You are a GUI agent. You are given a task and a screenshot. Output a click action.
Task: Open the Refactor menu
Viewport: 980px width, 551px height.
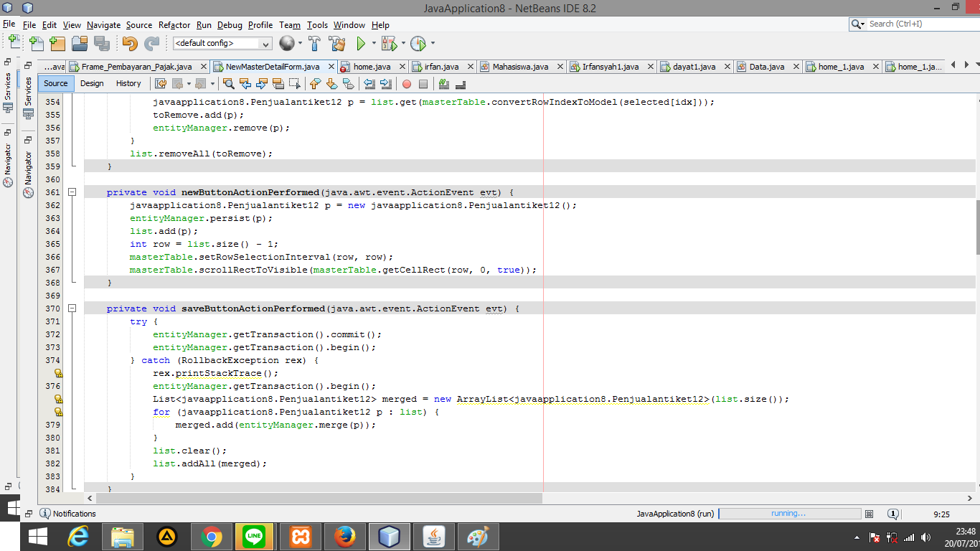(x=174, y=24)
